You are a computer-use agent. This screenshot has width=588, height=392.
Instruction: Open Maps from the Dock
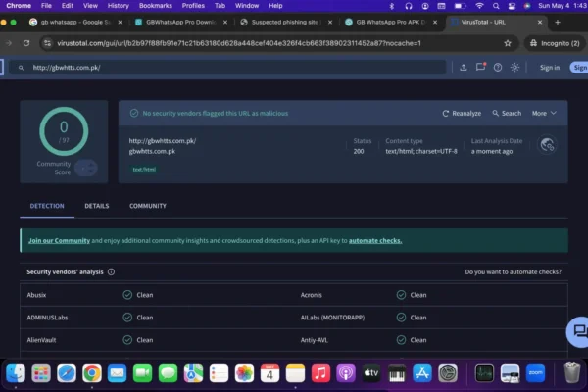(193, 373)
